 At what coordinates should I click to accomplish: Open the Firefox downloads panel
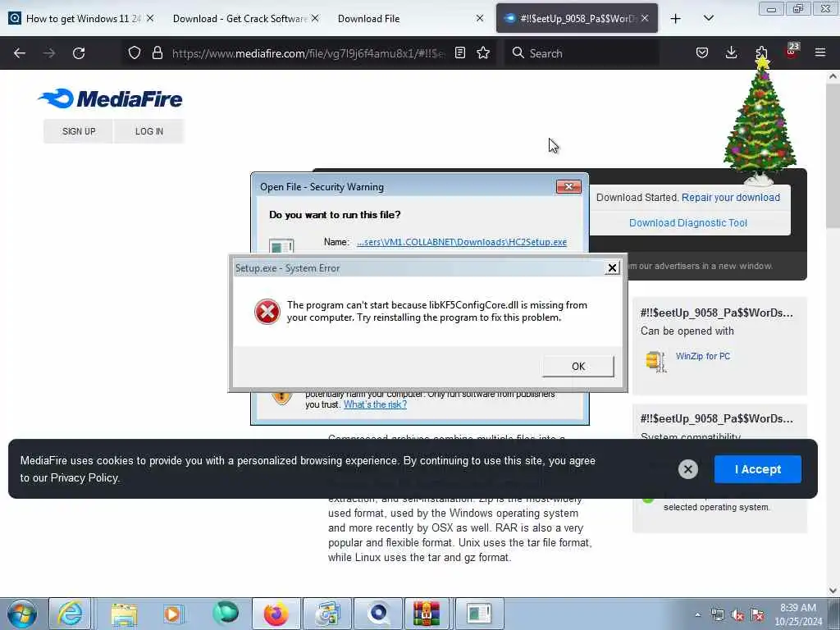point(731,52)
